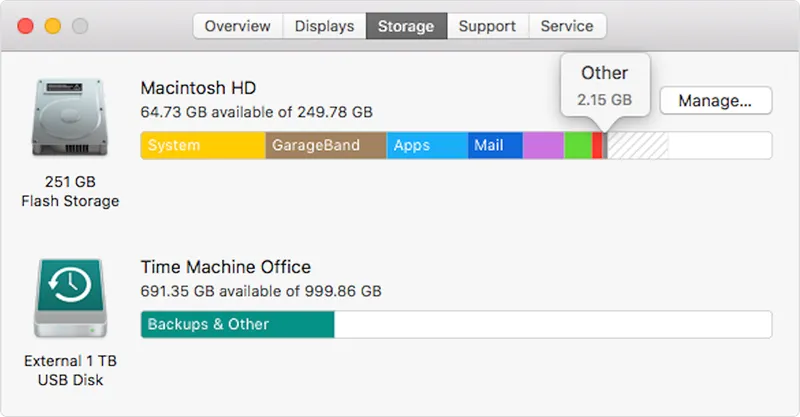Image resolution: width=800 pixels, height=417 pixels.
Task: Click the striped purgeable storage segment
Action: (638, 145)
